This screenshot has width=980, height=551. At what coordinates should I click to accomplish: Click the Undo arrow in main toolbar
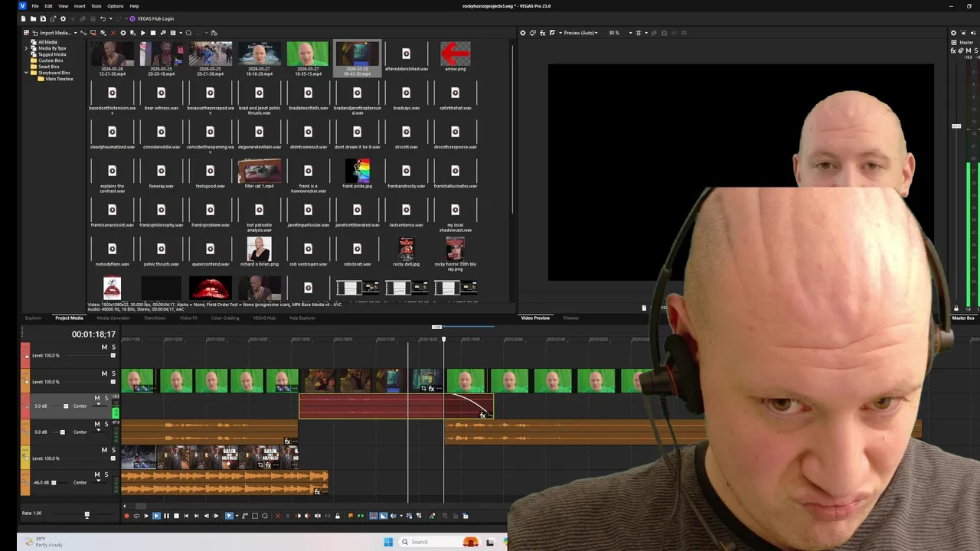pos(103,18)
